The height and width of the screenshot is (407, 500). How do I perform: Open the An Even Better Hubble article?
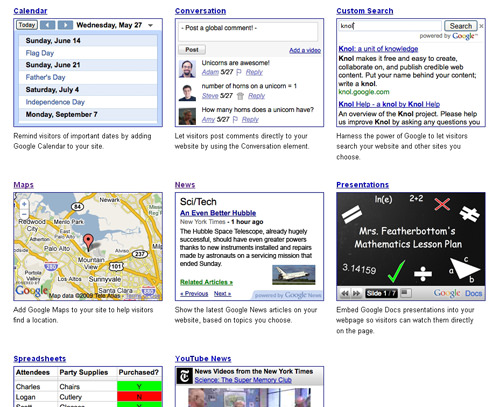point(218,213)
